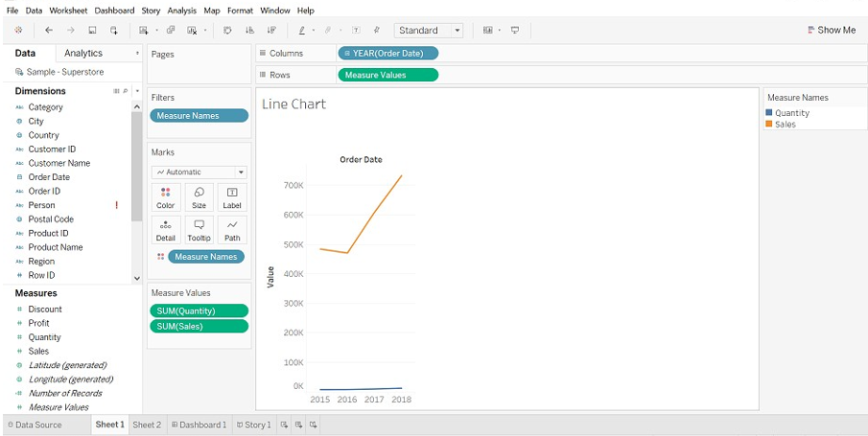This screenshot has height=436, width=868.
Task: Click the Measure Names filter pill
Action: [x=199, y=116]
